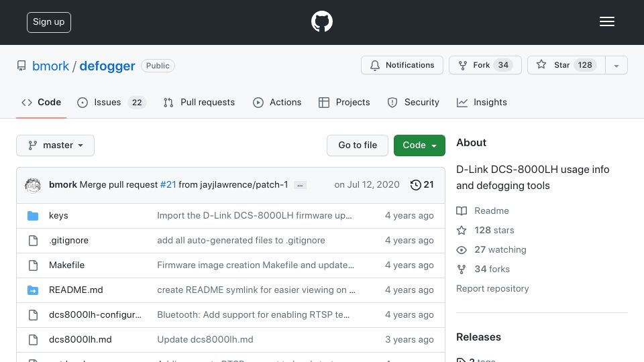Open the keys folder
Image resolution: width=644 pixels, height=362 pixels.
point(58,215)
